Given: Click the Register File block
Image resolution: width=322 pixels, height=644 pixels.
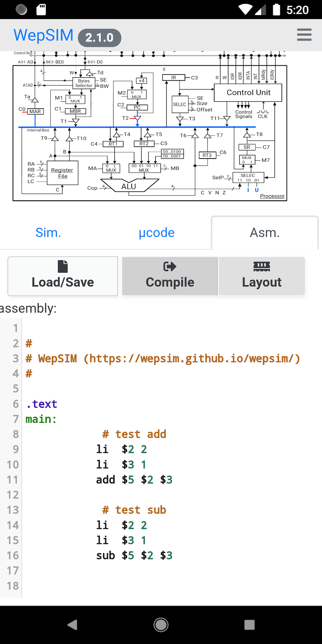Looking at the screenshot, I should 62,173.
